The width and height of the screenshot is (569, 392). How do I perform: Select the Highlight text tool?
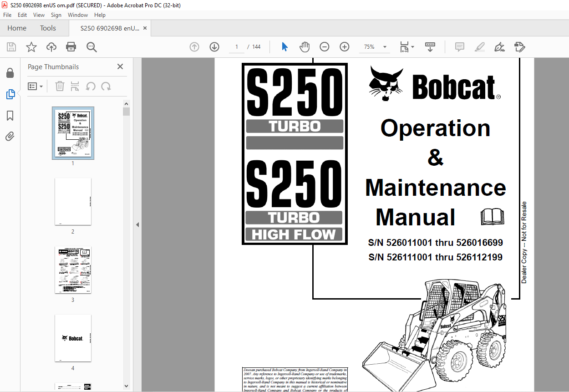point(479,47)
